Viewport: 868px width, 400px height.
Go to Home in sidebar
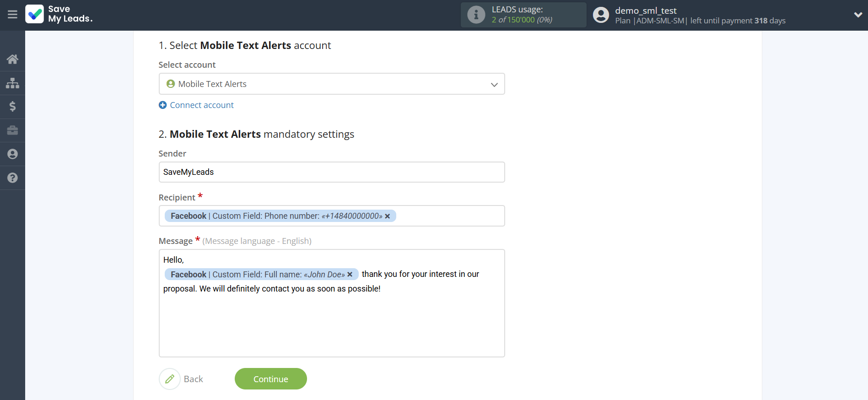[x=12, y=59]
